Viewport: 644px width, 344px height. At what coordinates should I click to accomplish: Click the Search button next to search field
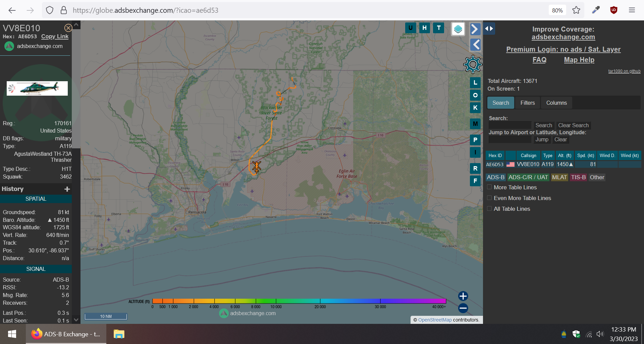pyautogui.click(x=544, y=126)
